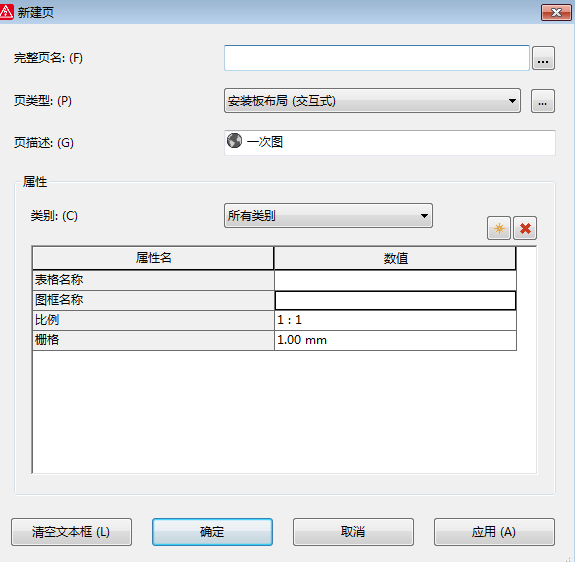Viewport: 575px width, 562px height.
Task: Click the 清空文本框 (L) button
Action: click(x=72, y=532)
